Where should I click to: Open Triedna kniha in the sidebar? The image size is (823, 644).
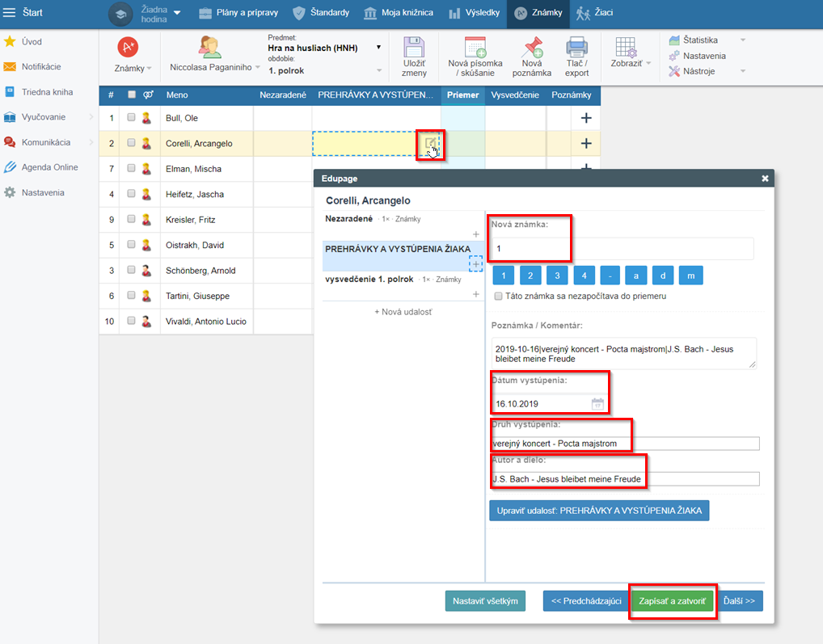coord(47,92)
